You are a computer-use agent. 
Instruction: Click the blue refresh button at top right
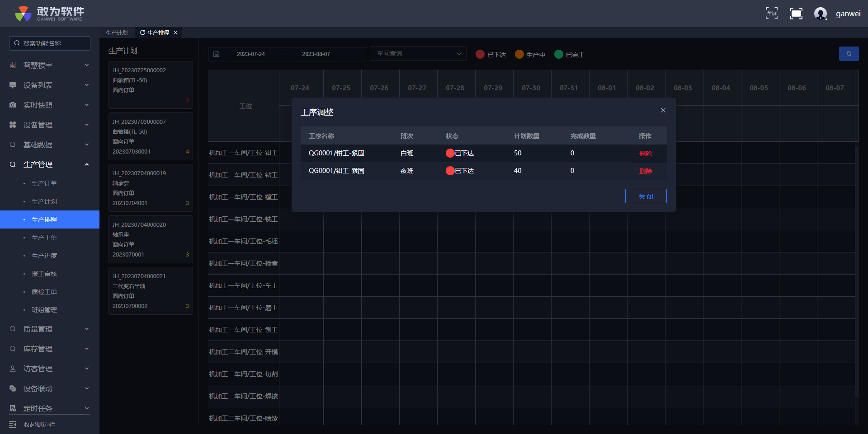coord(849,54)
